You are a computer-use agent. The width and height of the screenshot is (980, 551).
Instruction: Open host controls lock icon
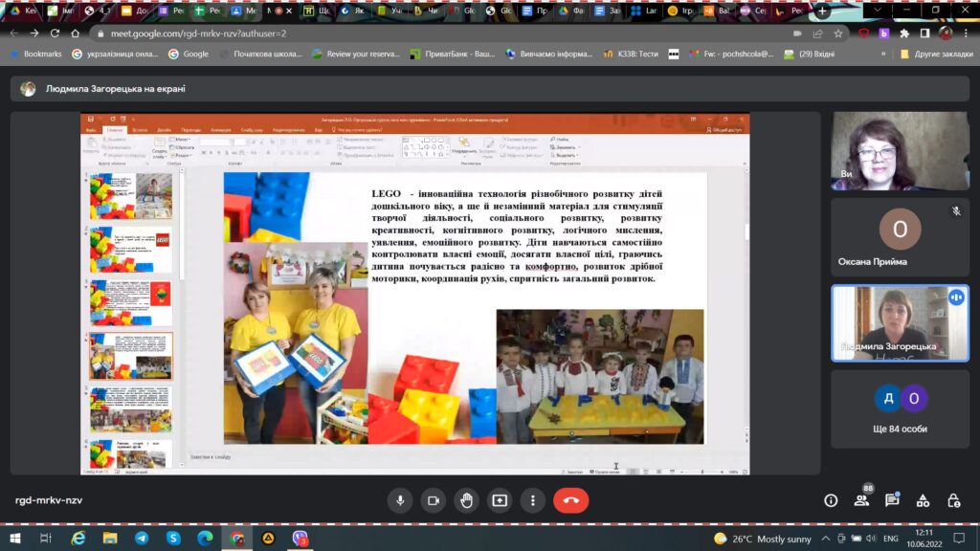tap(953, 500)
